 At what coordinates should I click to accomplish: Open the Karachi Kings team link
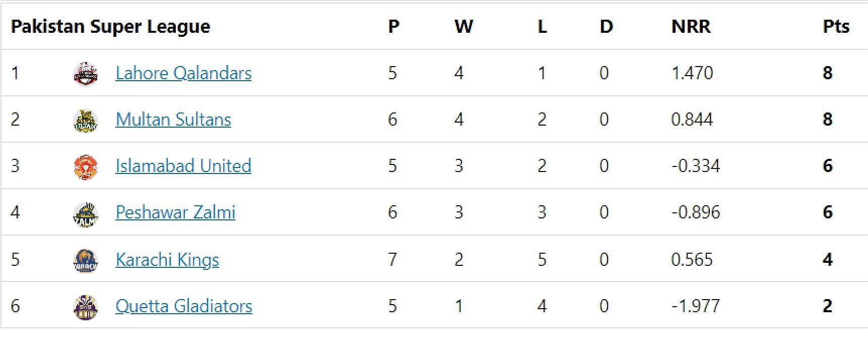[x=167, y=260]
